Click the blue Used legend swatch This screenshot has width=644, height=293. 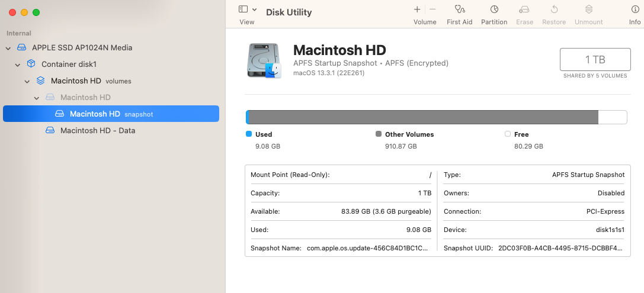(x=248, y=134)
